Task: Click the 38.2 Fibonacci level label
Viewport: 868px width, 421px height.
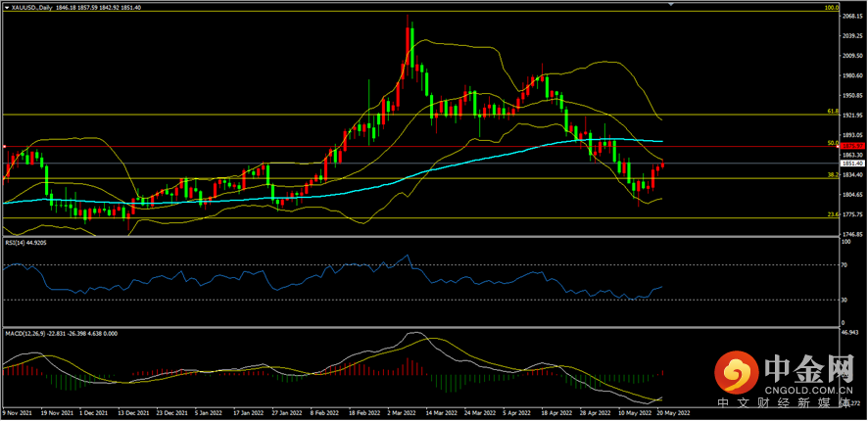Action: click(x=832, y=175)
